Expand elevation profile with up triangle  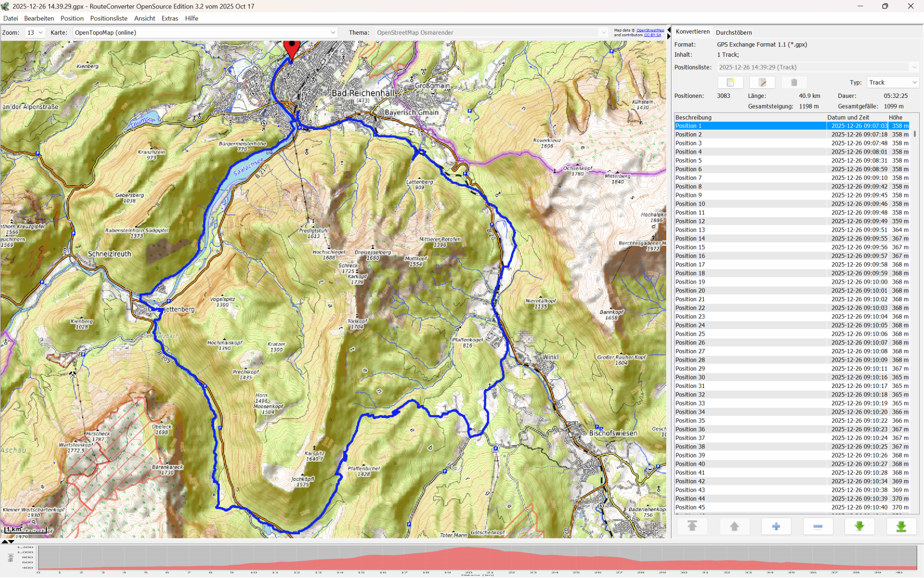point(5,542)
